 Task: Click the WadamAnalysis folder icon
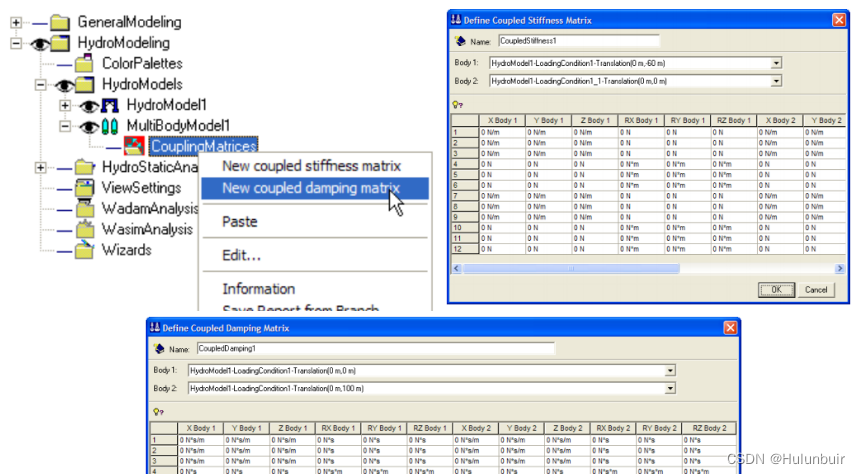click(x=84, y=208)
